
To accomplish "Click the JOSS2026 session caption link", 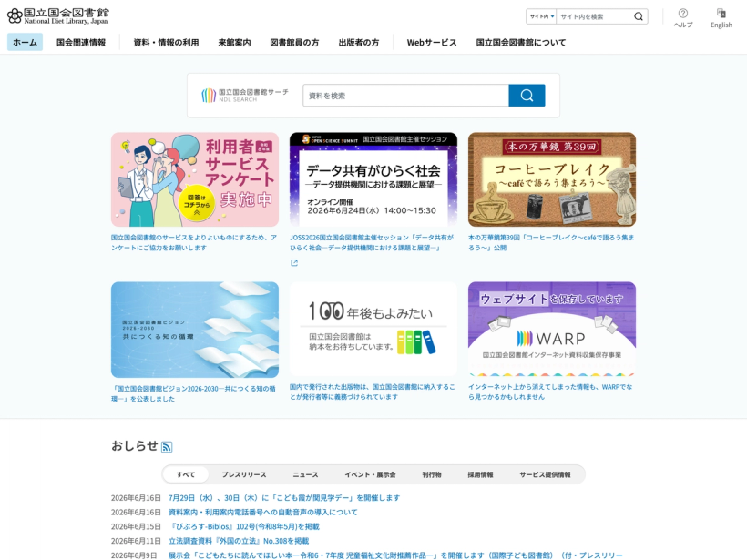I will pos(372,242).
